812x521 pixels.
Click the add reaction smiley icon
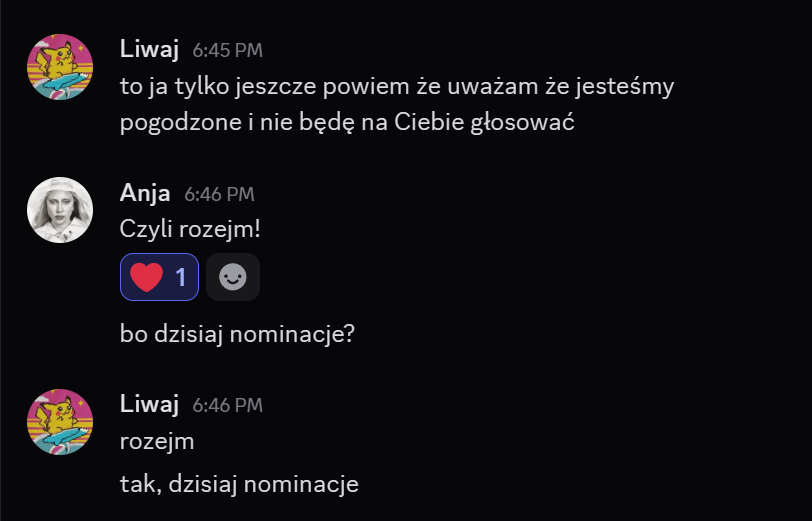coord(233,277)
